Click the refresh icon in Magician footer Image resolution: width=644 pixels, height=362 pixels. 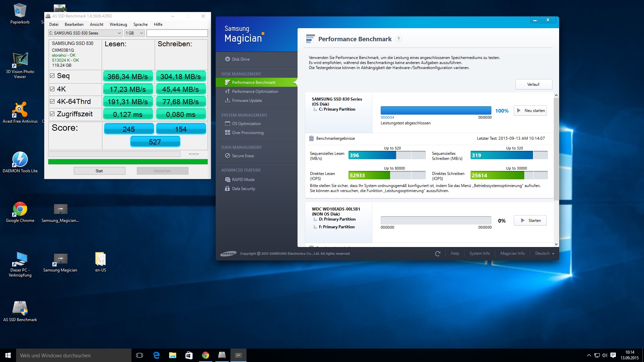point(437,254)
